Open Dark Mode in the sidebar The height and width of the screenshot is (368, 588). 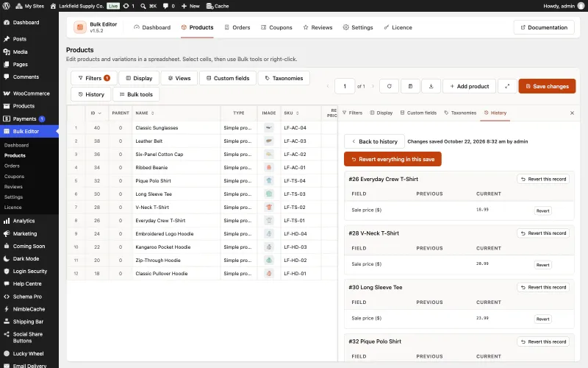[26, 259]
